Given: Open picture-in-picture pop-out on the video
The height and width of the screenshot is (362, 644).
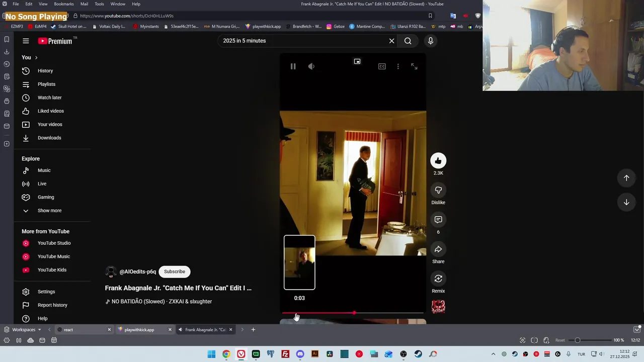Looking at the screenshot, I should pos(357,61).
